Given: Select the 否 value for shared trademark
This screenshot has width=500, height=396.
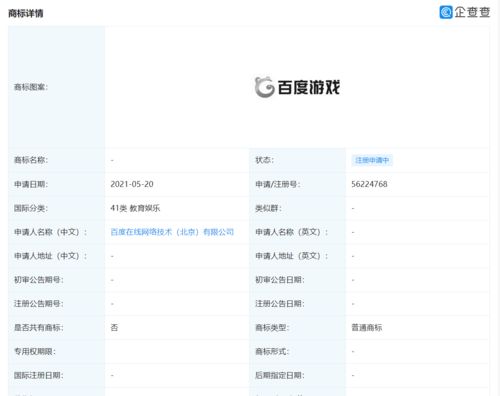Looking at the screenshot, I should click(114, 328).
